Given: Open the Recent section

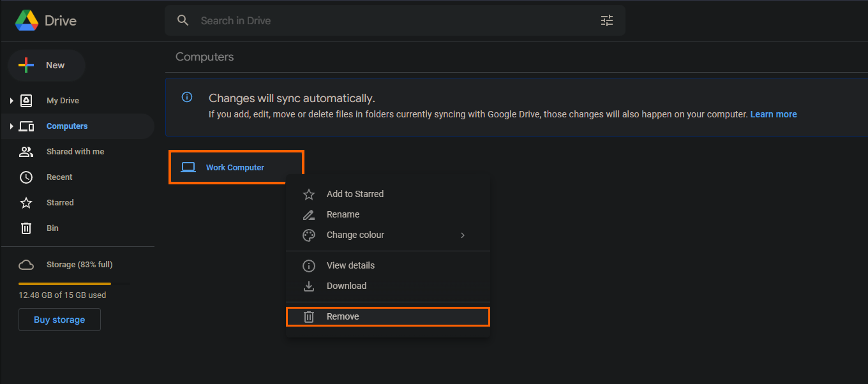Looking at the screenshot, I should (x=59, y=177).
